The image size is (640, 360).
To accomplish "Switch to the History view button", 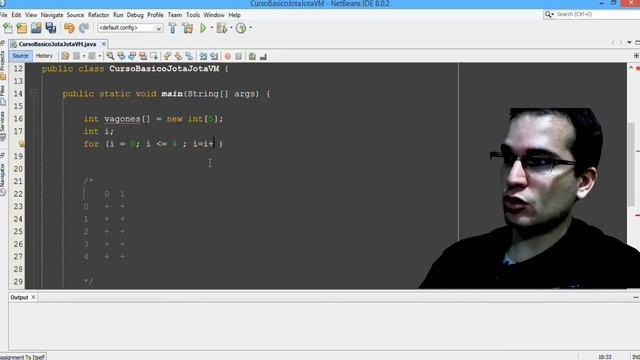I will click(x=44, y=56).
